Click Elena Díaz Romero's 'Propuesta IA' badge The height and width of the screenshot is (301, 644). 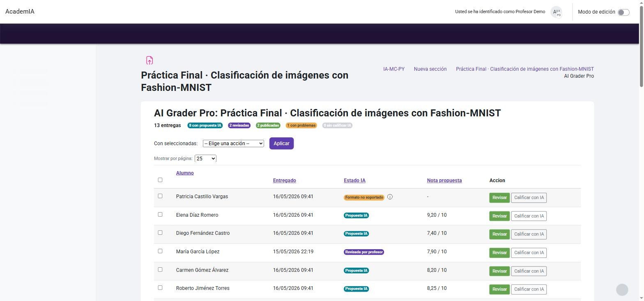[x=356, y=215]
